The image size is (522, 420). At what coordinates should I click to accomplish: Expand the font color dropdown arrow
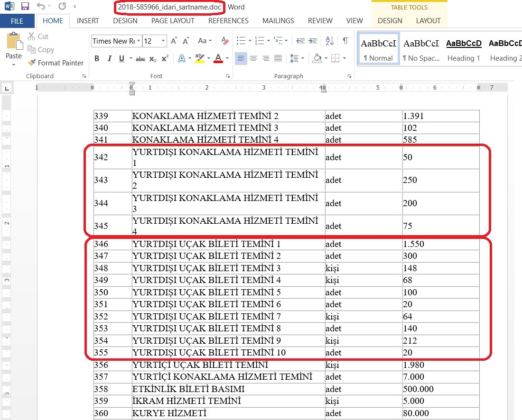227,59
